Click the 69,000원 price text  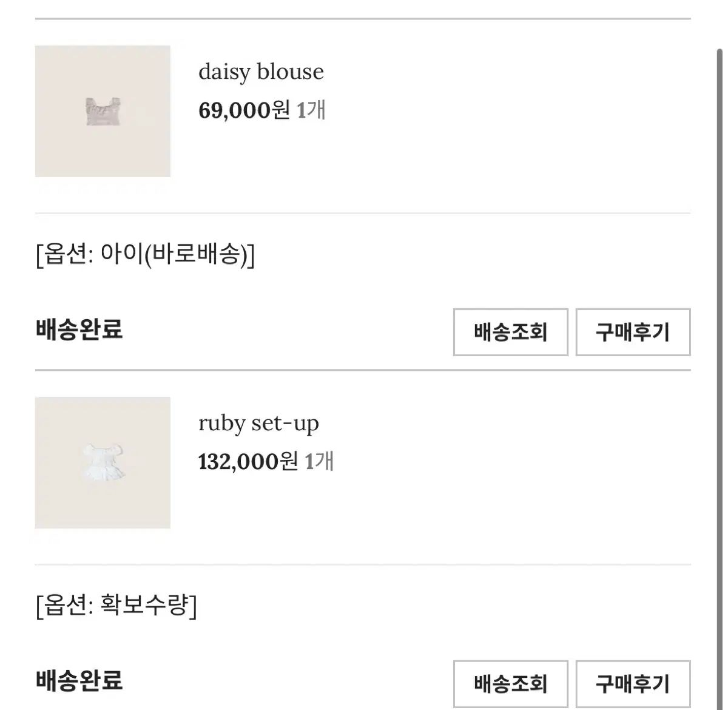coord(244,110)
